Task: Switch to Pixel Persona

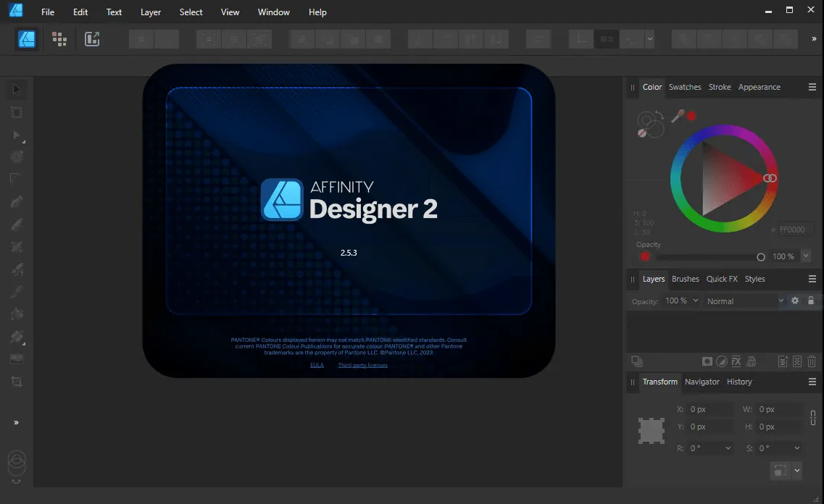Action: click(x=59, y=39)
